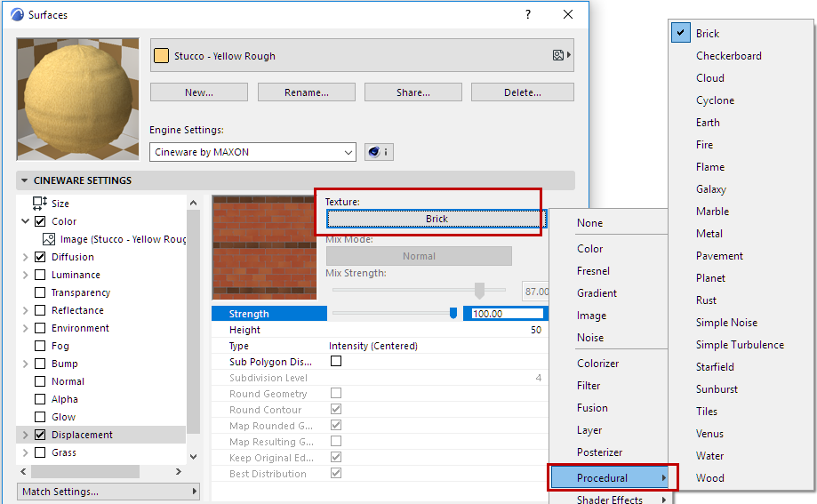Screen dimensions: 817x504
Task: Collapse the CINEWARE SETTINGS panel
Action: tap(25, 180)
